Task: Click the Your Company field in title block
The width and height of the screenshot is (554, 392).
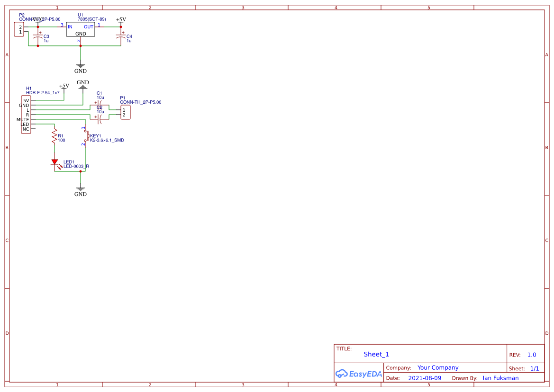Action: click(x=437, y=367)
